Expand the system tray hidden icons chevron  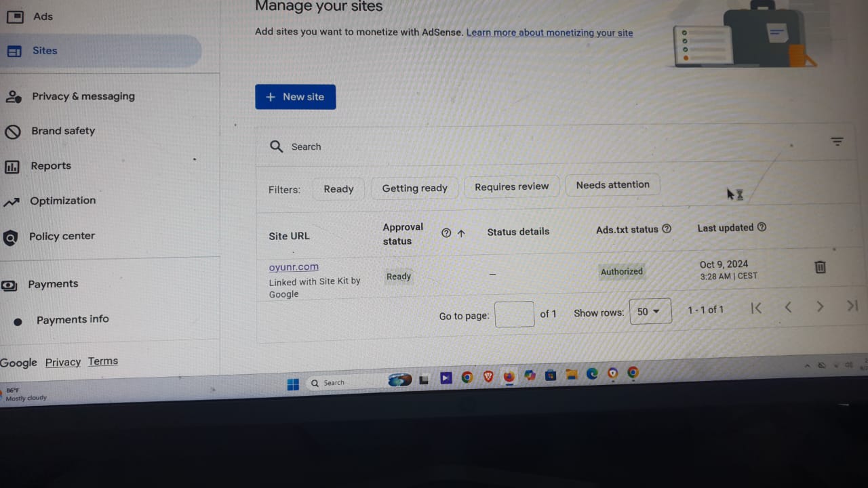(x=807, y=365)
